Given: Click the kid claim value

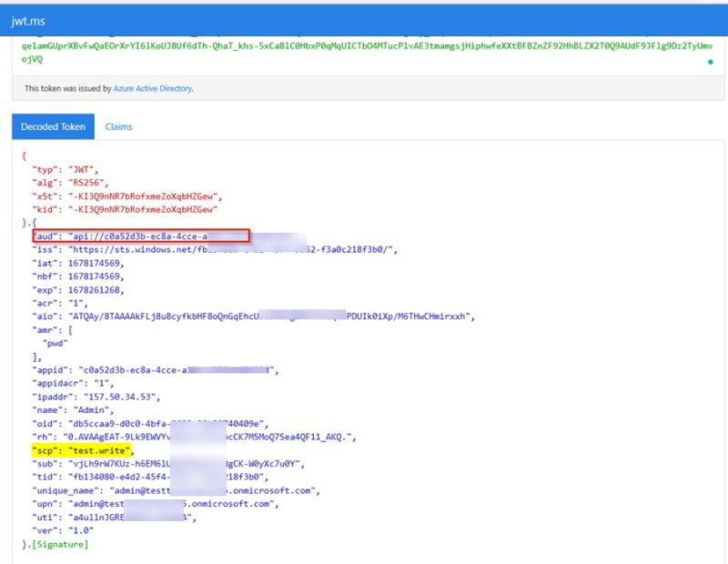Looking at the screenshot, I should coord(141,206).
